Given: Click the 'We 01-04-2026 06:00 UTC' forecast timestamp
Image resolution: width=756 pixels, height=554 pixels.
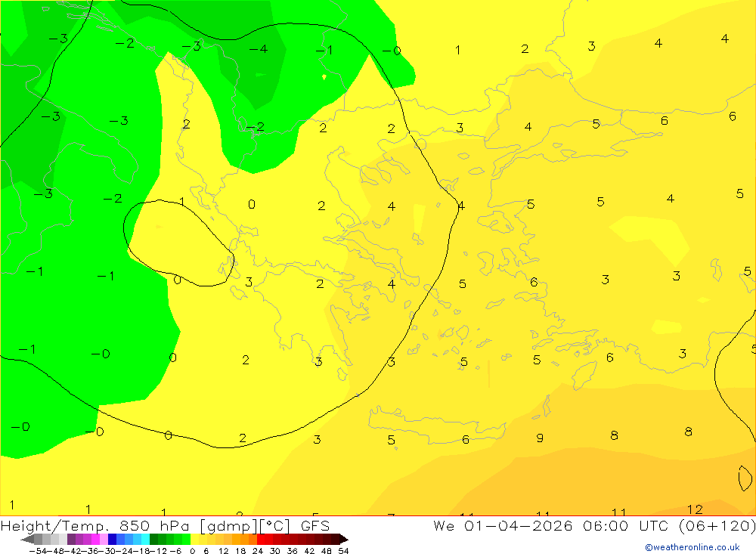Looking at the screenshot, I should (553, 525).
